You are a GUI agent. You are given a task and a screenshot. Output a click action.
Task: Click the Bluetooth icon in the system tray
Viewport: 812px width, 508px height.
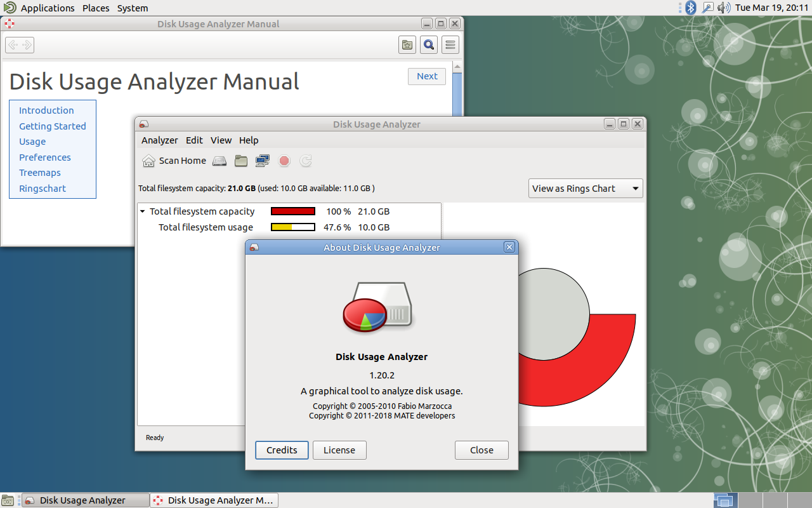pos(691,8)
